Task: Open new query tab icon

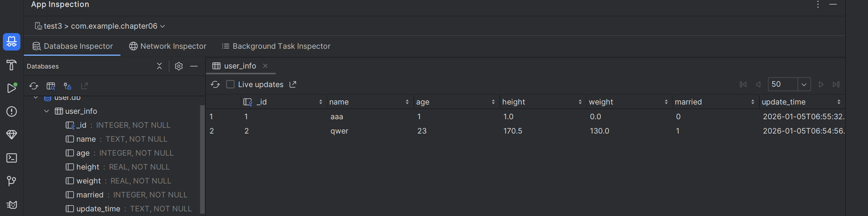Action: click(x=51, y=86)
